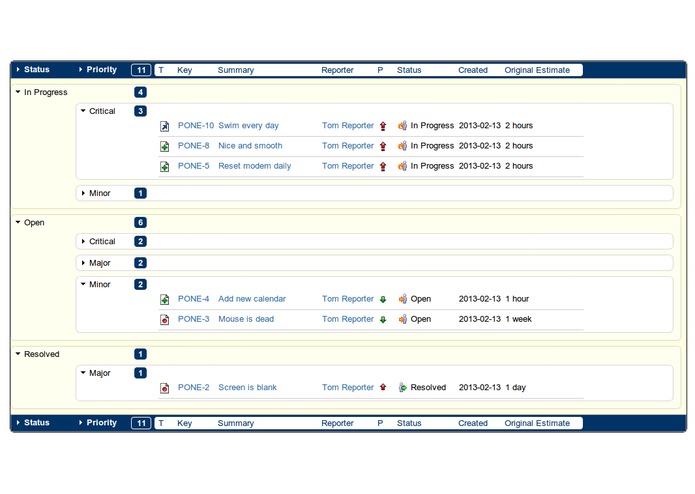Sort by Original Estimate in top header
Image resolution: width=695 pixels, height=494 pixels.
point(537,70)
